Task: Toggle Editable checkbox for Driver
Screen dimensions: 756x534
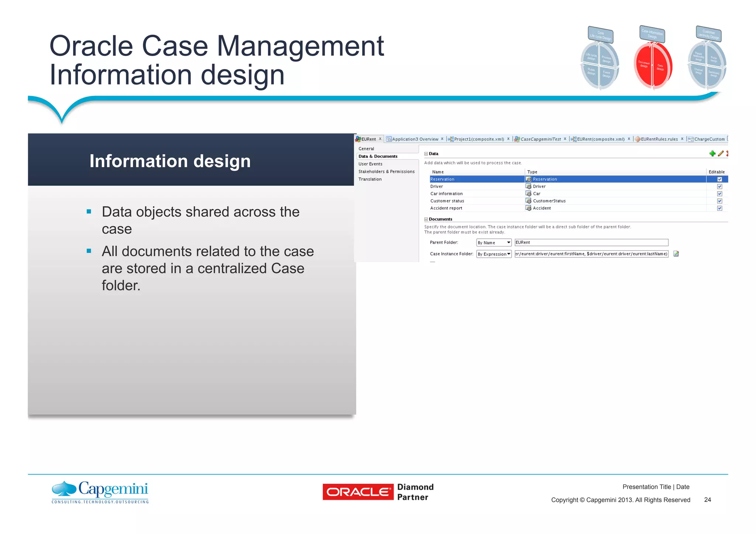Action: tap(719, 186)
